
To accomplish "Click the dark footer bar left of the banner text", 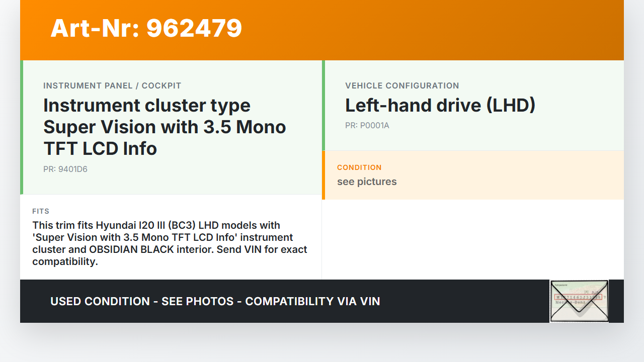I will 35,302.
